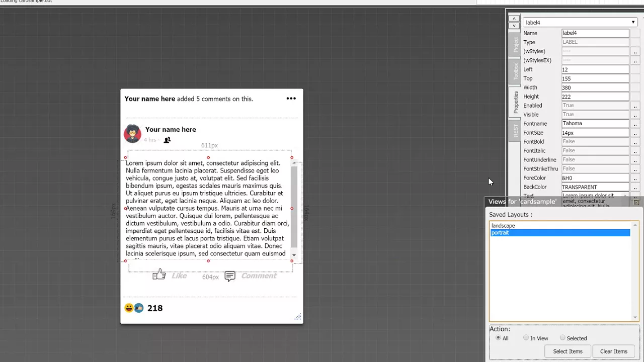Viewport: 644px width, 362px height.
Task: Click the 'Your name here' post author name
Action: tap(171, 130)
